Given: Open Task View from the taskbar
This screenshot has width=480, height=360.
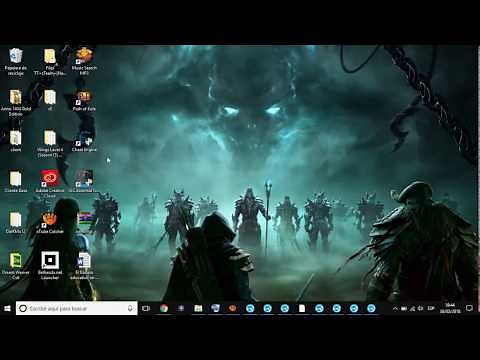Looking at the screenshot, I should (x=146, y=308).
